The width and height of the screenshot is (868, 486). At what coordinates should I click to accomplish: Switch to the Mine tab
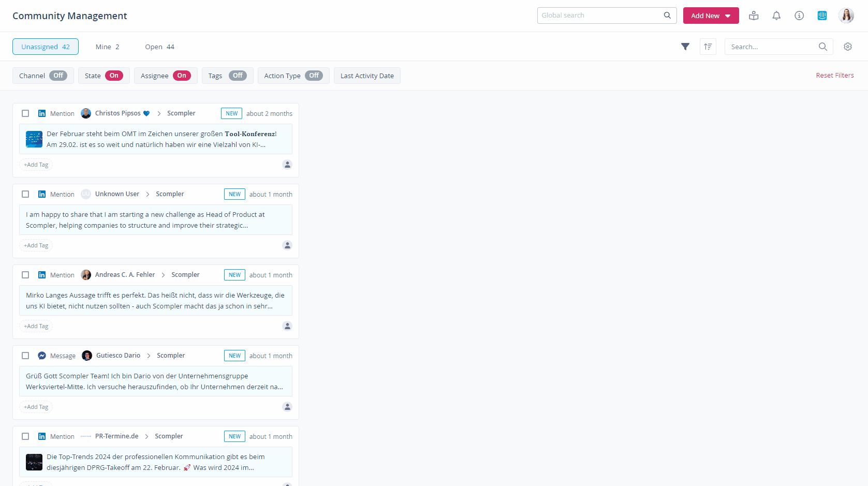[107, 47]
